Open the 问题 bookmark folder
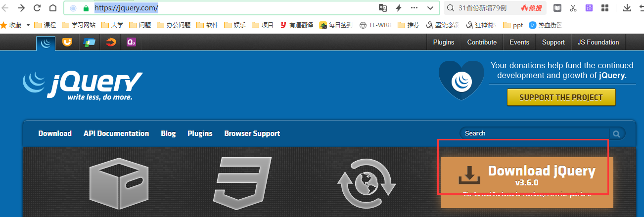 140,25
